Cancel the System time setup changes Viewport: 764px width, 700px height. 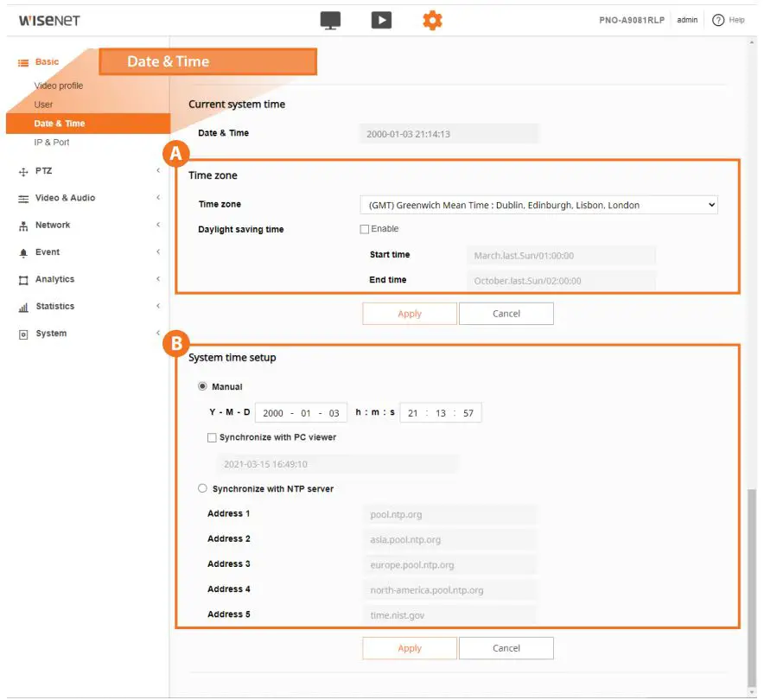pos(506,648)
